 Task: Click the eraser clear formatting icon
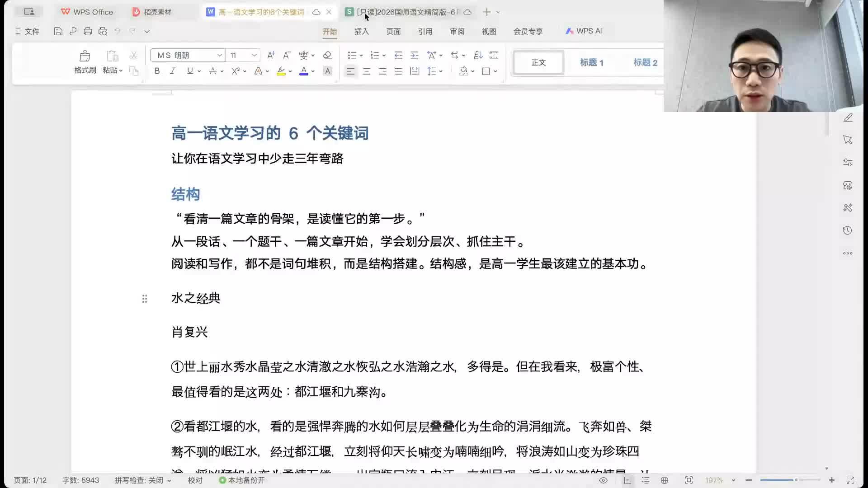tap(327, 55)
